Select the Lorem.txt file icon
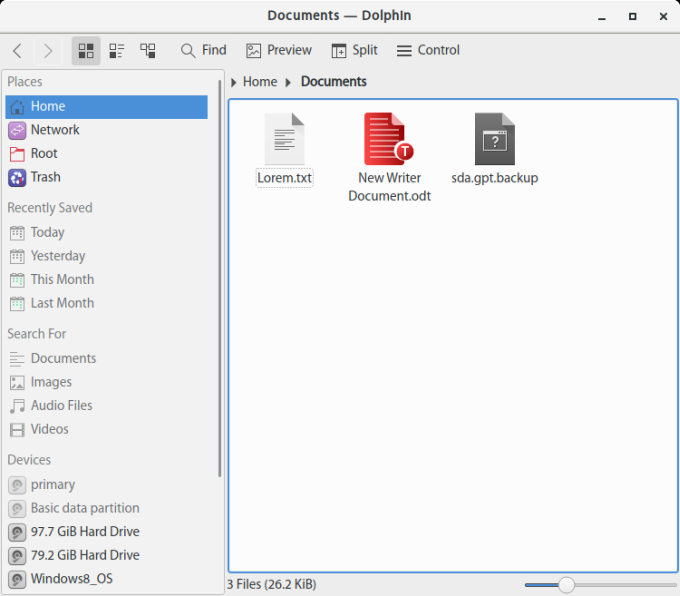This screenshot has width=680, height=596. [284, 140]
